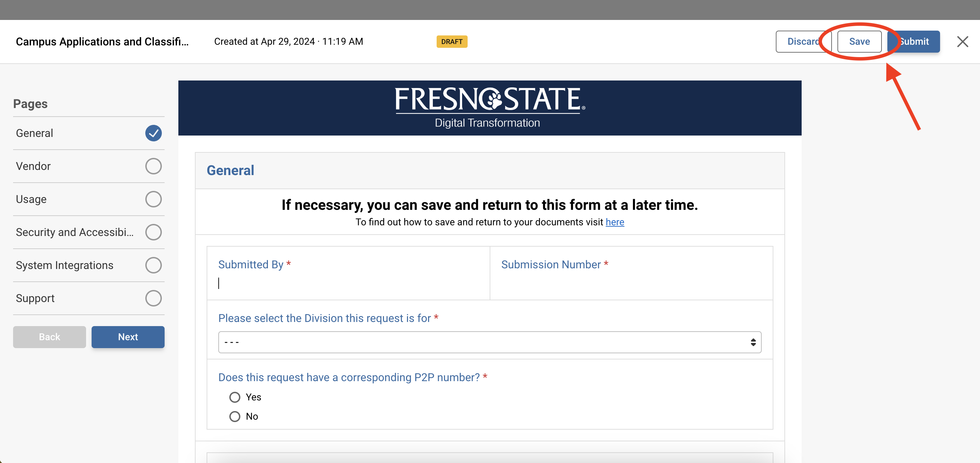
Task: Click the Submit form icon button
Action: 913,41
